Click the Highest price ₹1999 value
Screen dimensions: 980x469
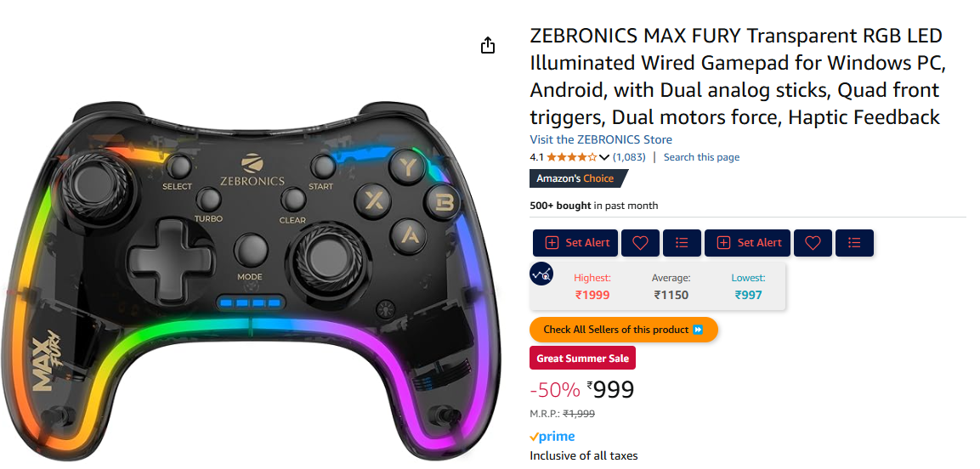[x=592, y=295]
